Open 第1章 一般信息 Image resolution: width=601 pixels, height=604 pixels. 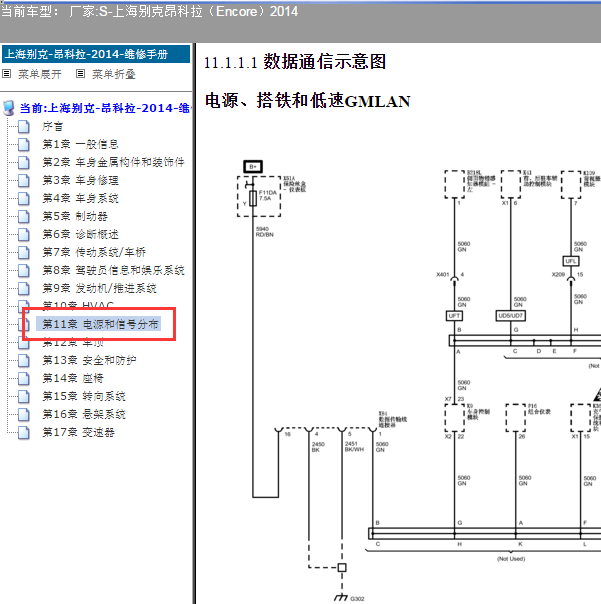[80, 144]
